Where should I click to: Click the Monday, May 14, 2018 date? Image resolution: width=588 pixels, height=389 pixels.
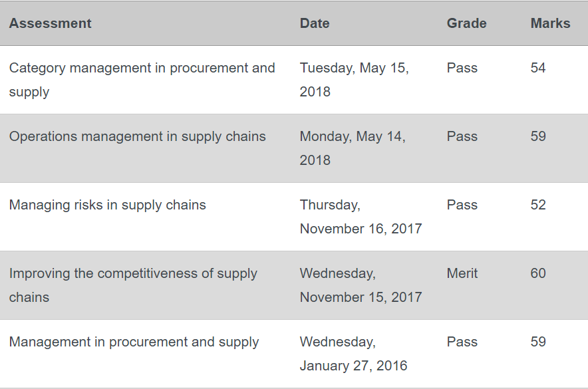click(353, 148)
